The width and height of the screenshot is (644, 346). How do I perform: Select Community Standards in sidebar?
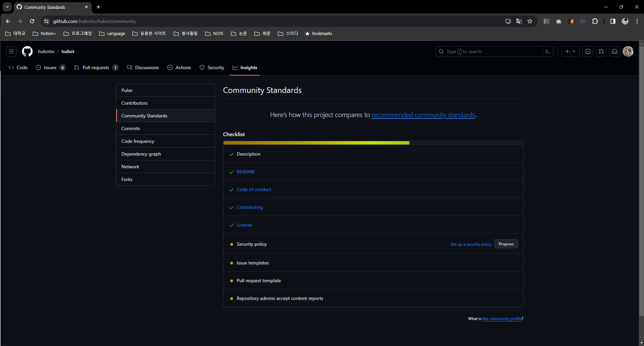pyautogui.click(x=166, y=116)
